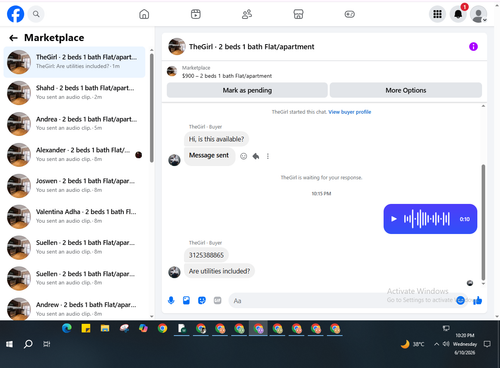Open the Reels video icon
The height and width of the screenshot is (368, 500).
[x=196, y=14]
